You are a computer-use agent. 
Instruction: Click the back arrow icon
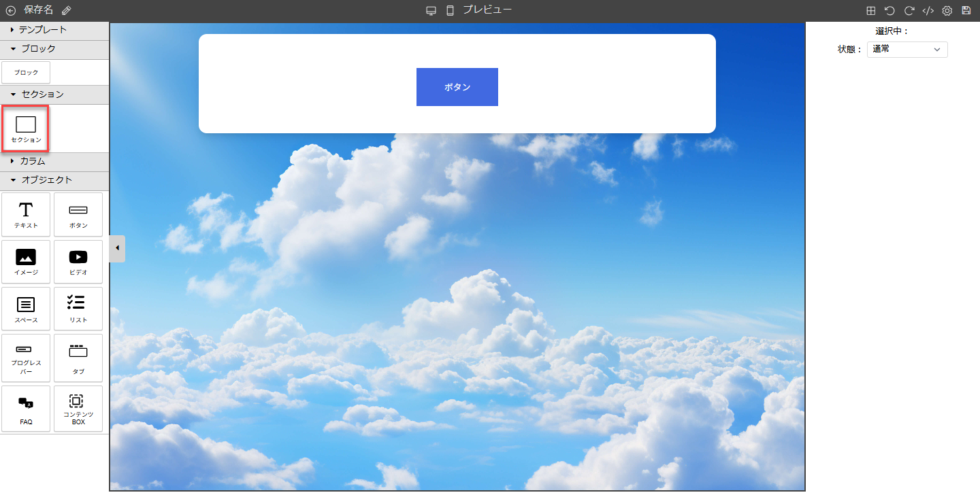tap(10, 10)
